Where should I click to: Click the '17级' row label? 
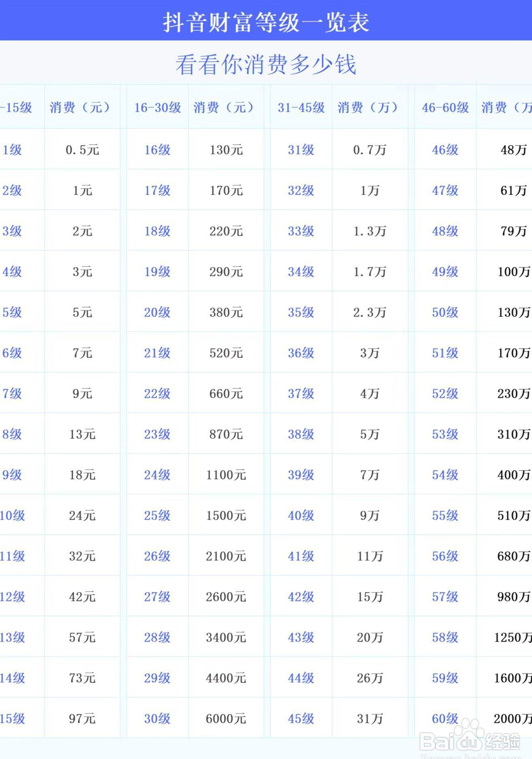coord(157,191)
